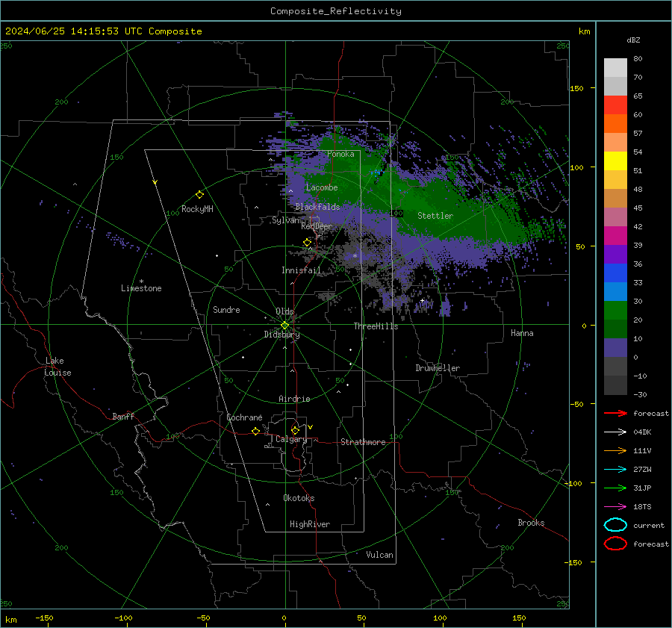Click the Cochrane city label
This screenshot has width=672, height=628.
coord(244,417)
